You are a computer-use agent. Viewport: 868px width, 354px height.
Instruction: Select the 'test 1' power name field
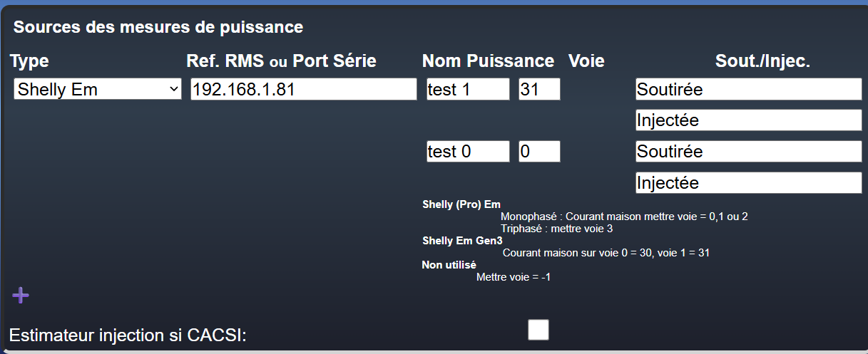click(x=469, y=90)
